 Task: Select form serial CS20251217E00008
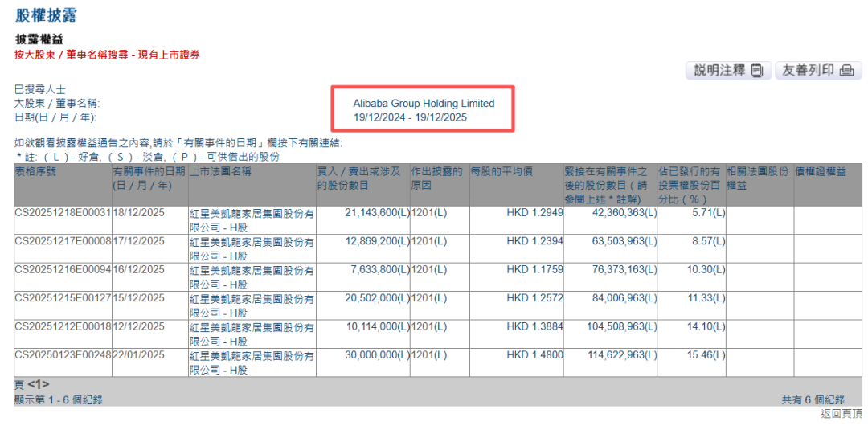(x=63, y=241)
